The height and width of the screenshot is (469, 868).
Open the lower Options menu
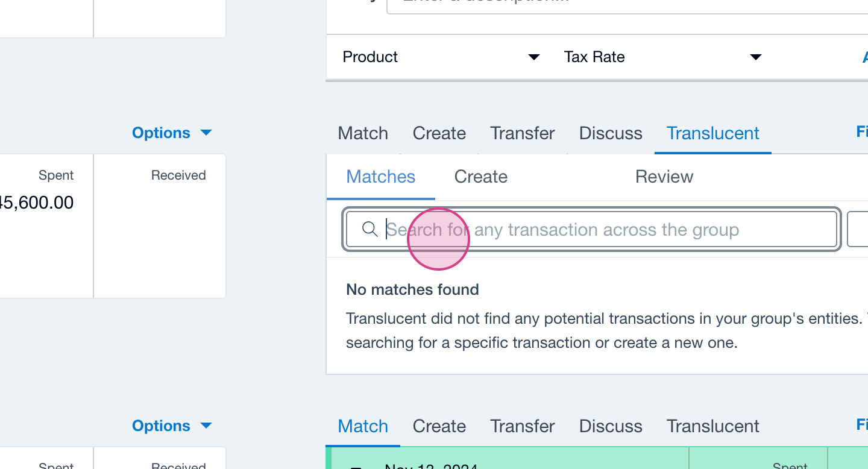[172, 426]
